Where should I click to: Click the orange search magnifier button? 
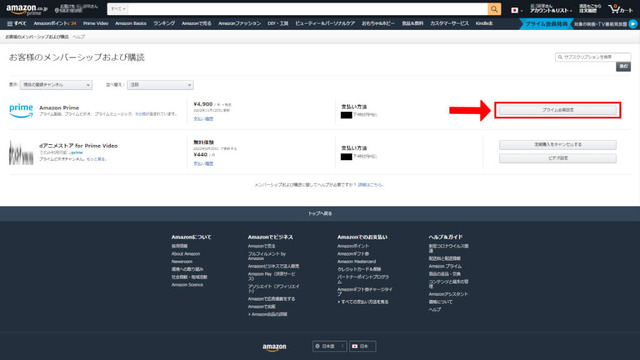(x=494, y=9)
